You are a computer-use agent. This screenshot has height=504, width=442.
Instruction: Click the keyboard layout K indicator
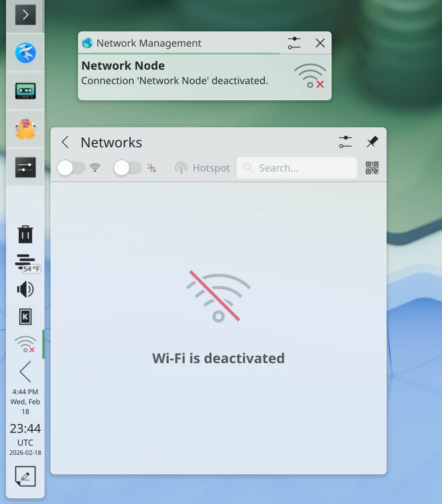25,317
